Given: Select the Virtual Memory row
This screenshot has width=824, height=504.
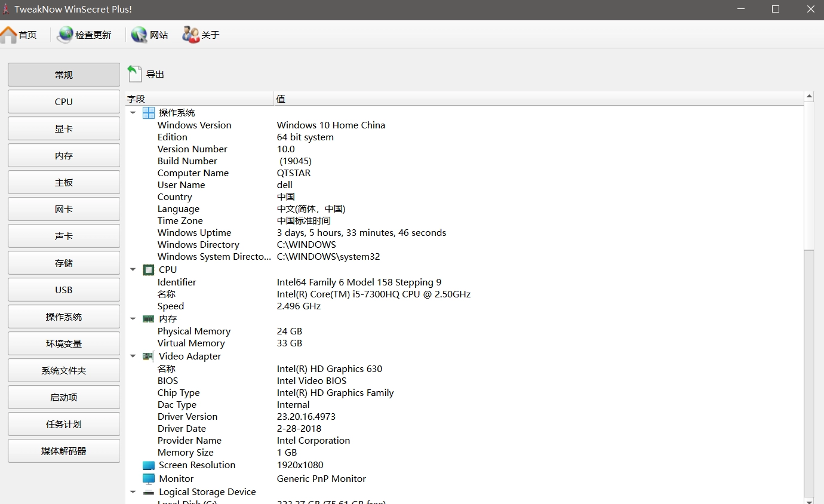Looking at the screenshot, I should pyautogui.click(x=465, y=343).
